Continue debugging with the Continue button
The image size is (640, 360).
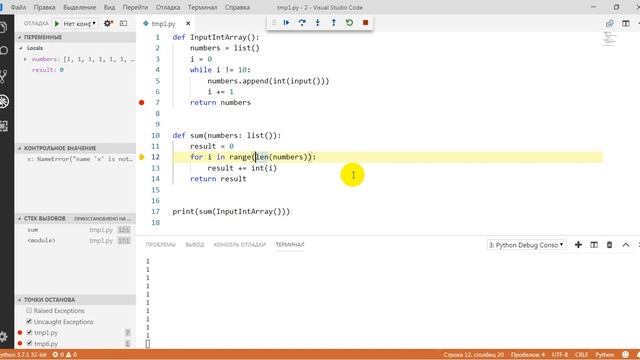point(286,23)
